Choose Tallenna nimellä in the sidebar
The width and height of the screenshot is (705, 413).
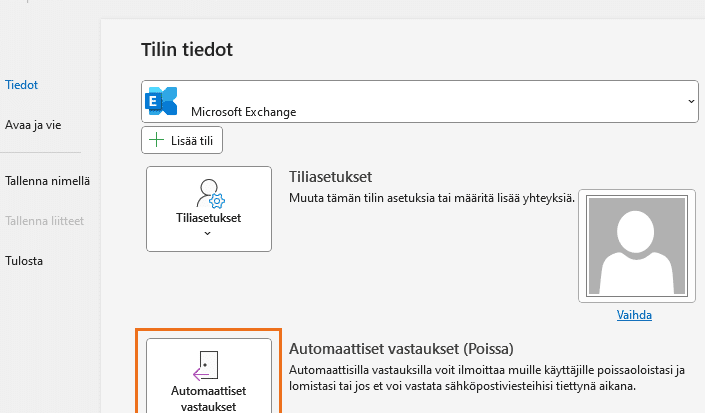(x=47, y=181)
